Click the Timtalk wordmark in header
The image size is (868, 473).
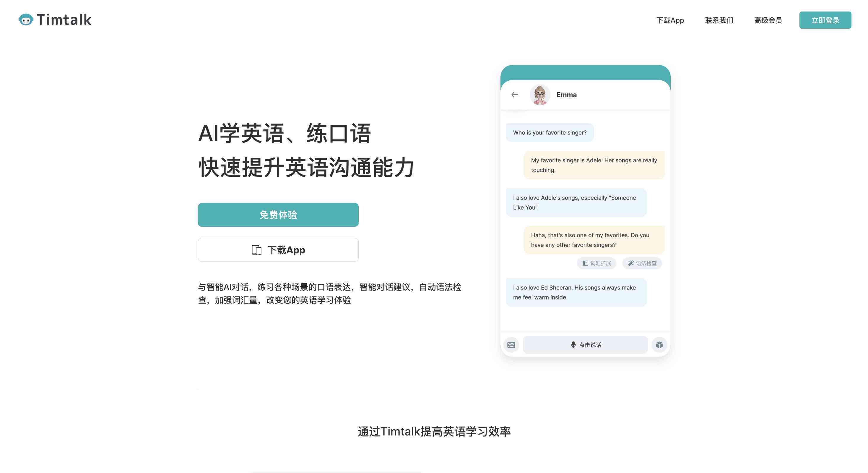tap(64, 20)
